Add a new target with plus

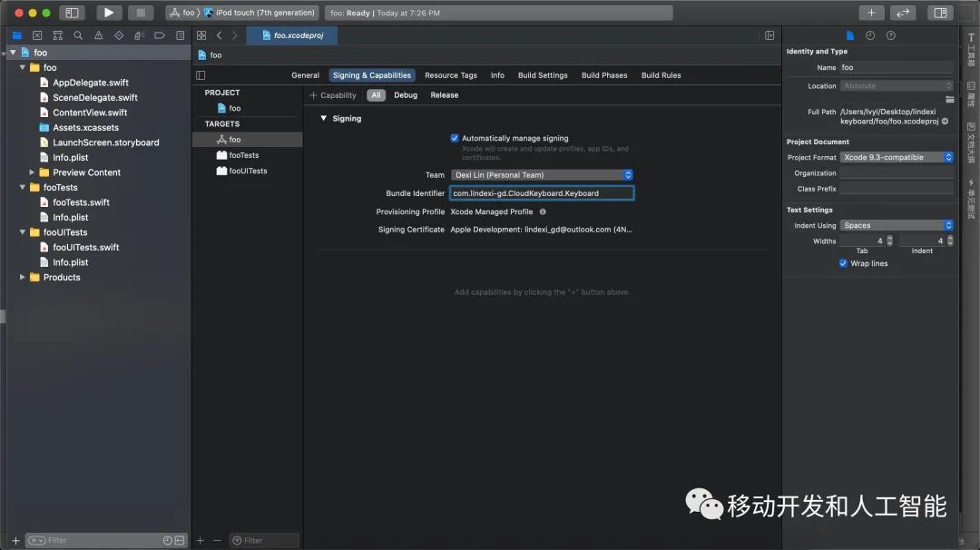tap(200, 540)
